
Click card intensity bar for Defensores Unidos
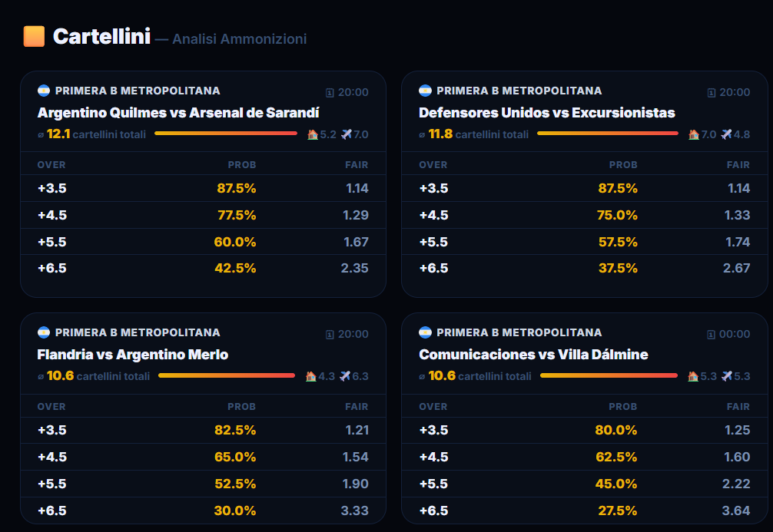coord(607,134)
